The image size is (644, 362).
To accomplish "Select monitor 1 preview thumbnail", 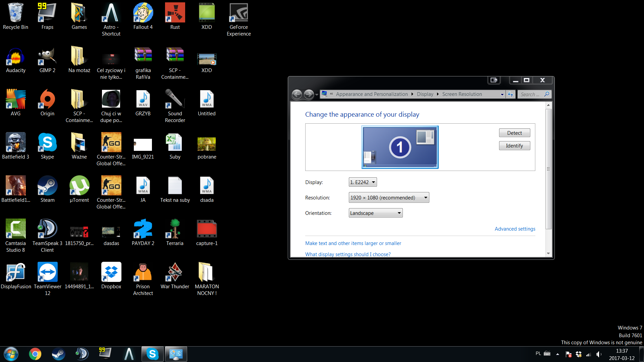I will click(x=399, y=147).
